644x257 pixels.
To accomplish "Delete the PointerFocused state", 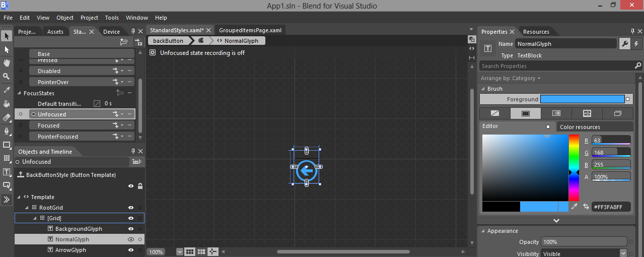I will pos(130,137).
